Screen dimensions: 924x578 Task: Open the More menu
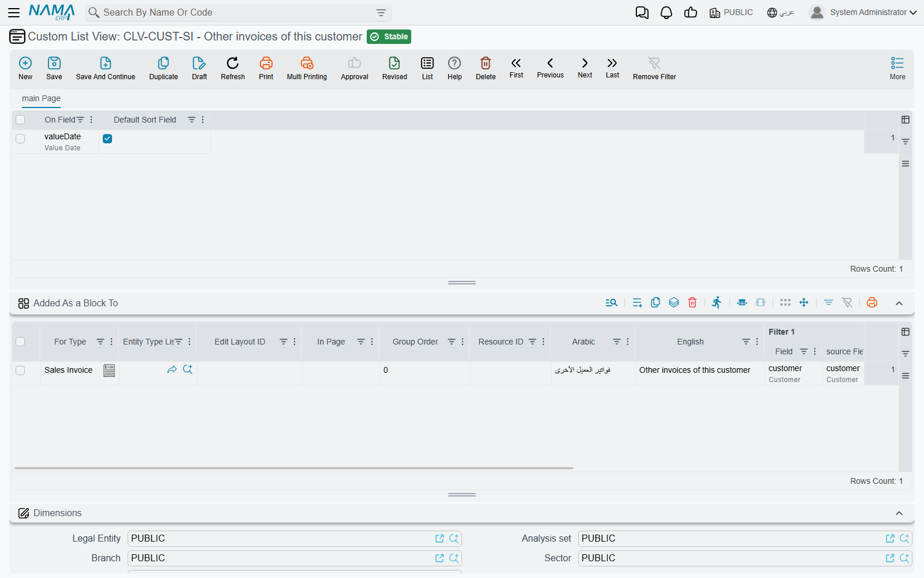[897, 68]
